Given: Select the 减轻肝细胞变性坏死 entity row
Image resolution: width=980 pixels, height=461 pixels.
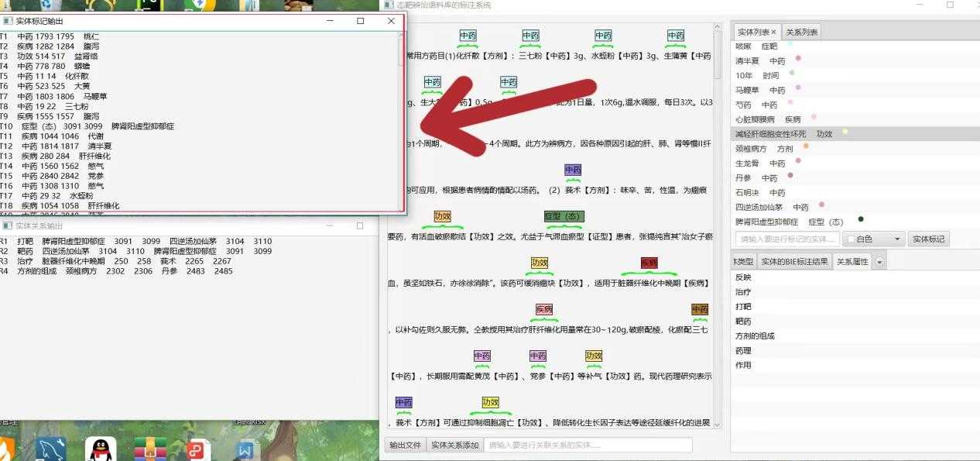Looking at the screenshot, I should [x=770, y=134].
